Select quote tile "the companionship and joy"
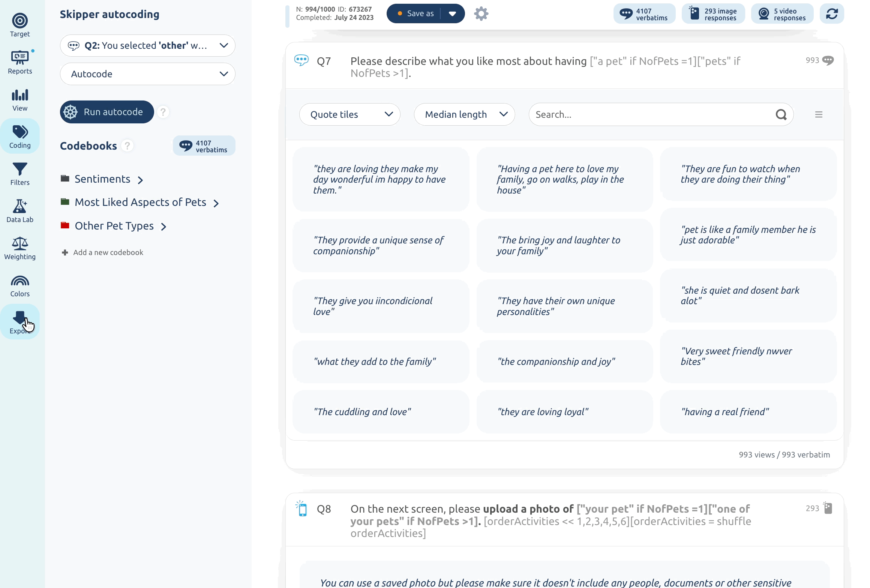The image size is (870, 588). click(x=564, y=362)
